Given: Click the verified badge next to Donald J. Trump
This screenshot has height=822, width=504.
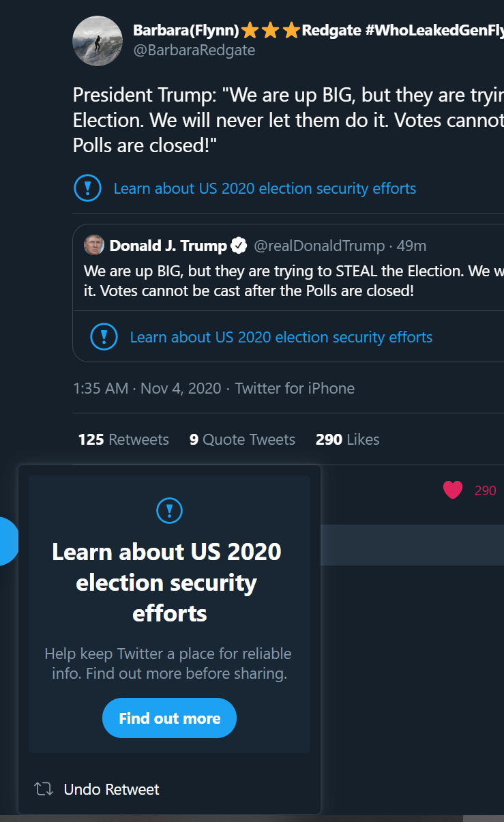Looking at the screenshot, I should pyautogui.click(x=238, y=246).
